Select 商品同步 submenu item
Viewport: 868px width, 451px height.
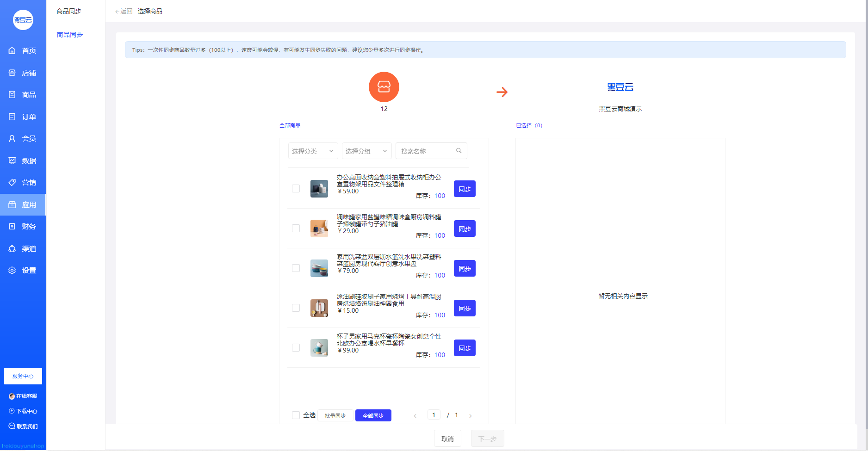point(70,35)
